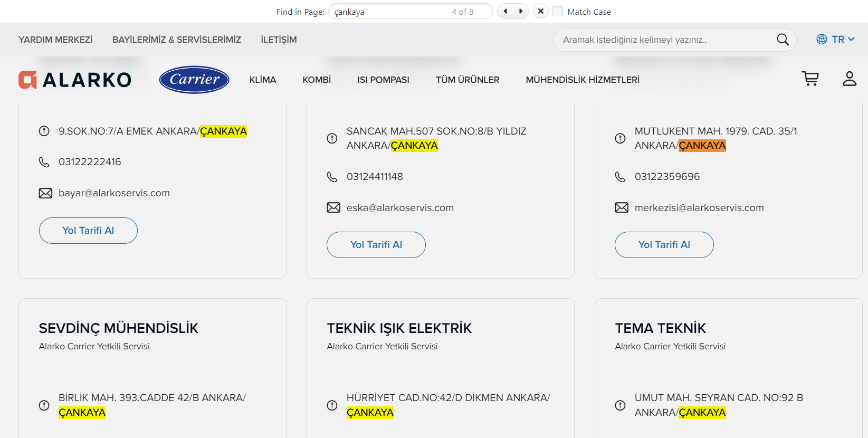Click email bayar@alarkoservis.com
The image size is (868, 438).
coord(114,193)
